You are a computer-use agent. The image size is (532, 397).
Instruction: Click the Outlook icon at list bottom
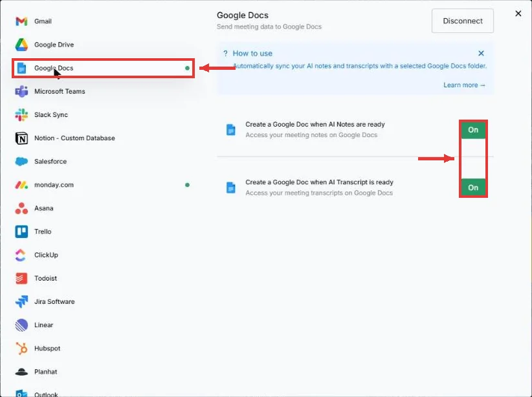point(21,394)
